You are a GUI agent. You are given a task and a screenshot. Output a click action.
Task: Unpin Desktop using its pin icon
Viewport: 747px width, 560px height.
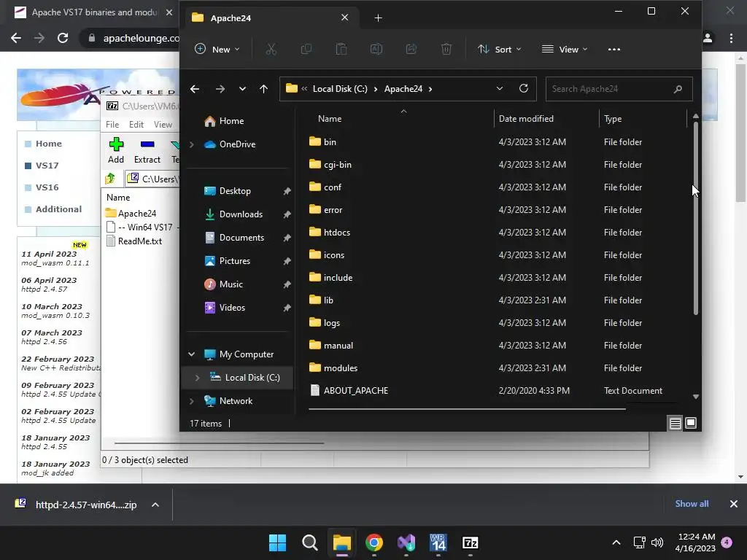click(x=287, y=191)
